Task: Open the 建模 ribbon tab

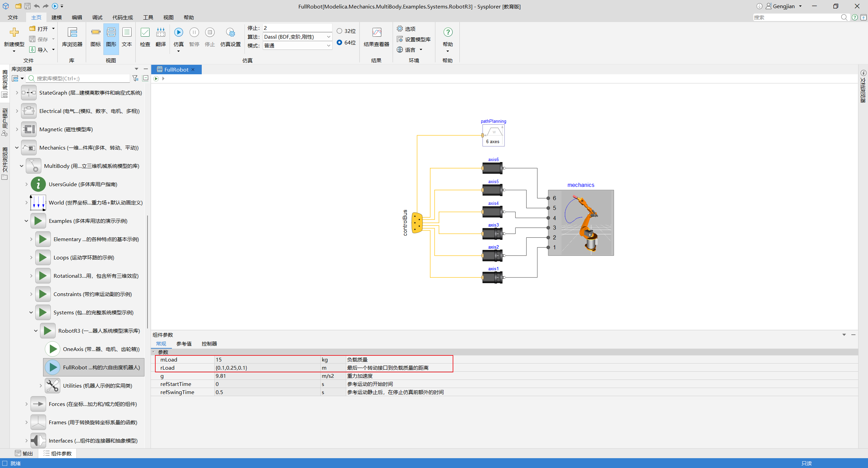Action: [x=57, y=17]
